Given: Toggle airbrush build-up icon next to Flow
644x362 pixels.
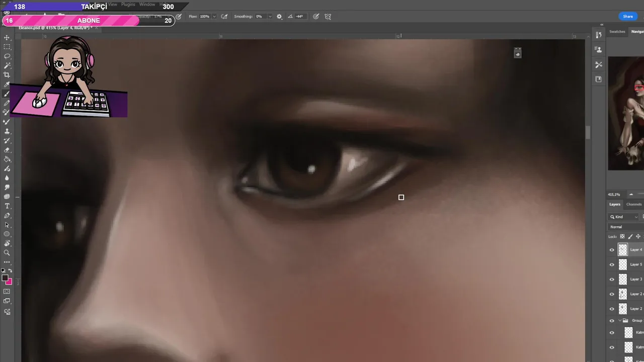Looking at the screenshot, I should click(x=224, y=17).
